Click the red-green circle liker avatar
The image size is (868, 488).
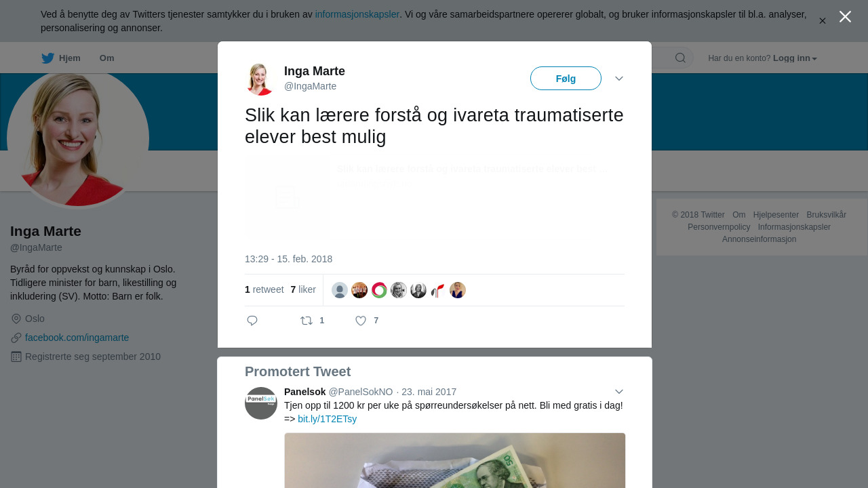tap(379, 290)
